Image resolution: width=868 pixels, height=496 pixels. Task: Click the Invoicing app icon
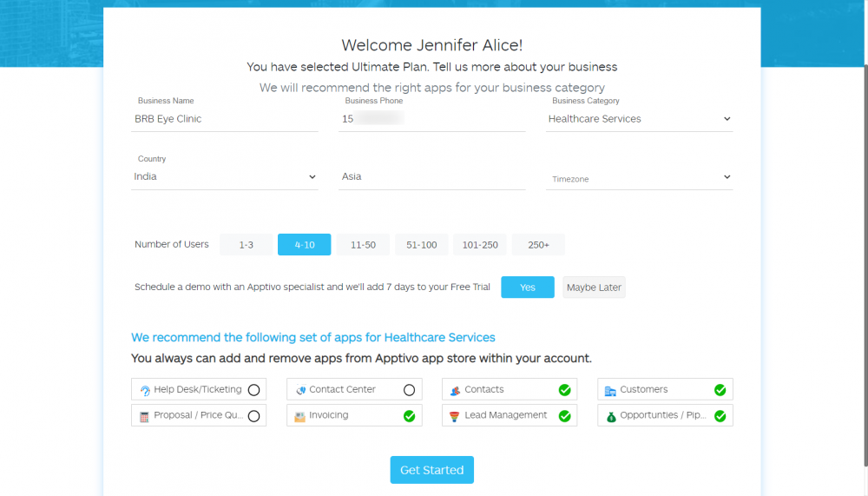pos(300,416)
